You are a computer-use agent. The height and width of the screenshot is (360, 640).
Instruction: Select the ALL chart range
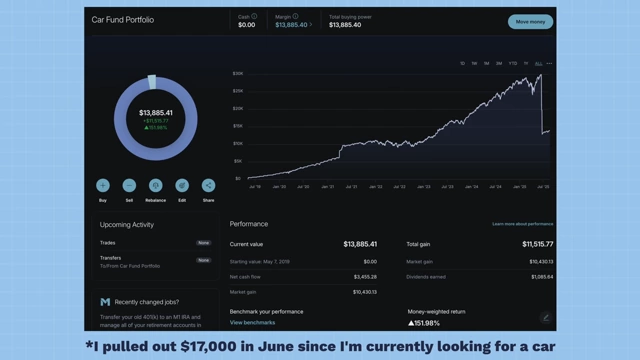[x=538, y=63]
